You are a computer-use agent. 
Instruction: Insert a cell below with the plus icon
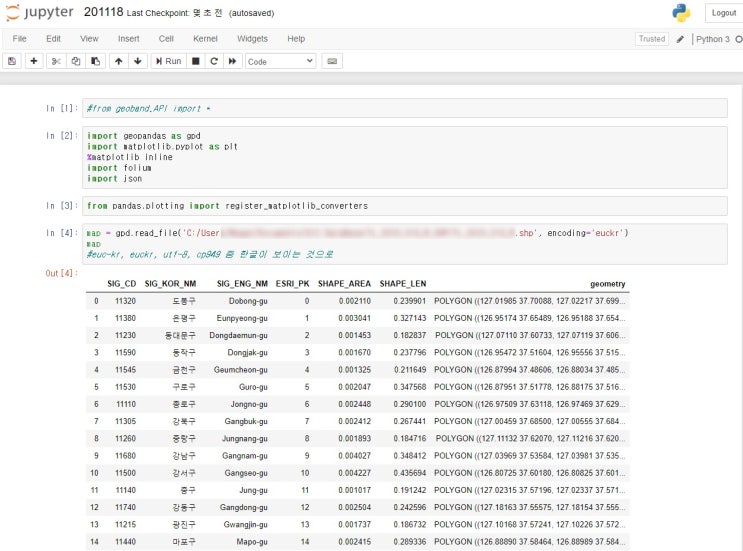[x=34, y=61]
